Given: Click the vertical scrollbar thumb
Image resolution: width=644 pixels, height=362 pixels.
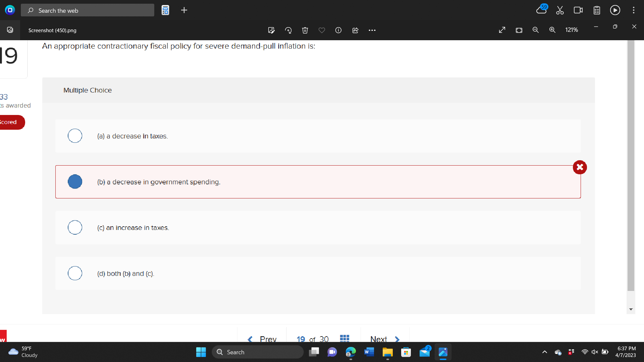Looking at the screenshot, I should coord(631,166).
